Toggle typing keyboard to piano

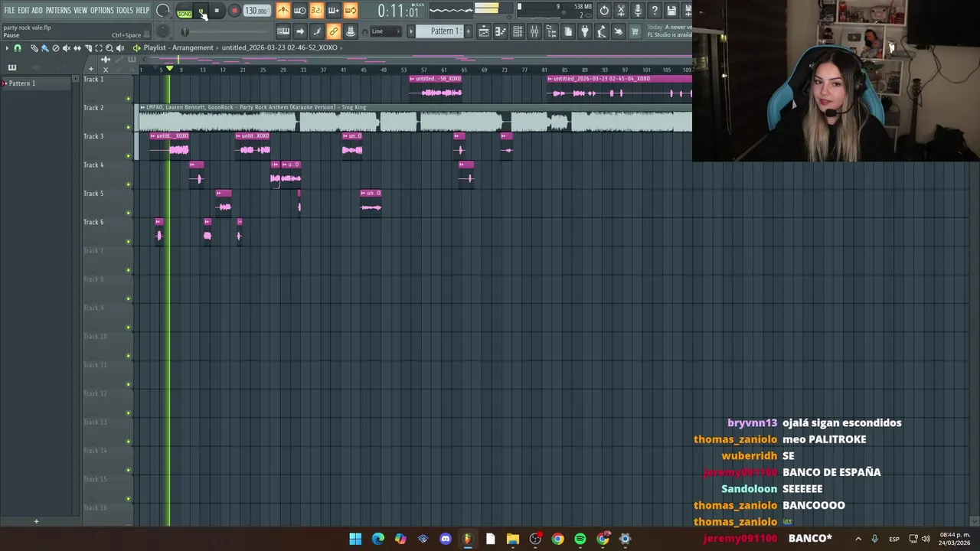tap(283, 31)
